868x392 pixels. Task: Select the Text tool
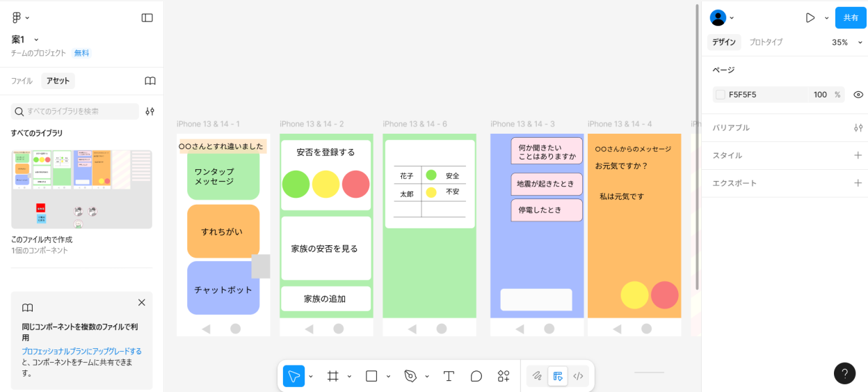(449, 376)
